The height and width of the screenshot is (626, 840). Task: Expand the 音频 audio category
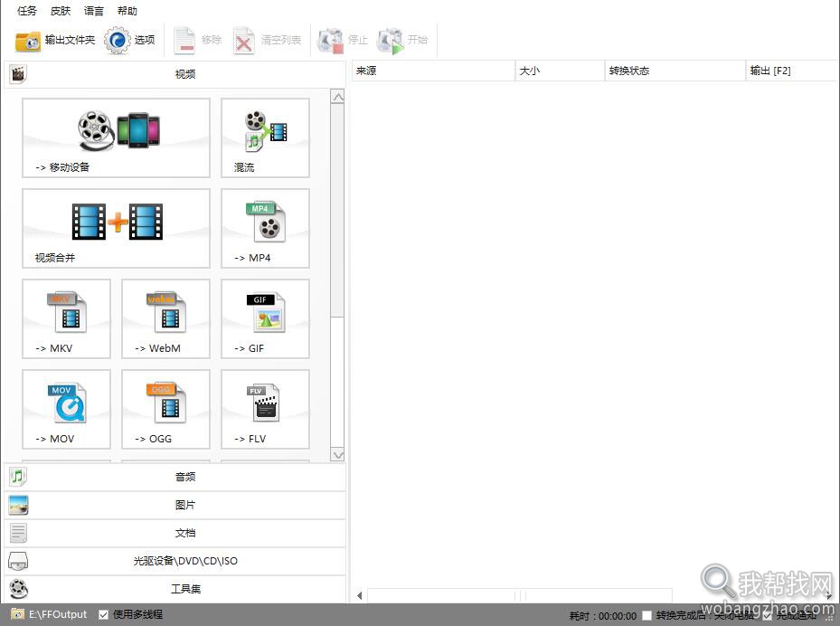coord(175,477)
